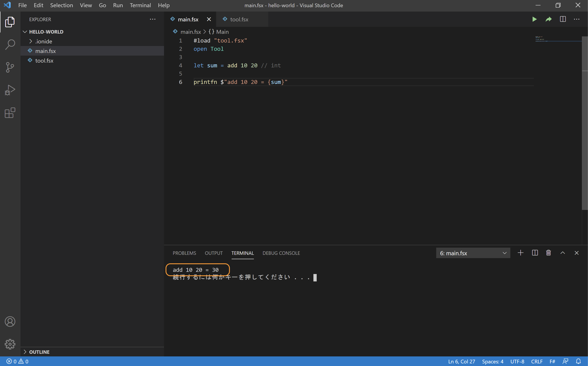Image resolution: width=588 pixels, height=366 pixels.
Task: Open the Search view in activity bar
Action: click(10, 44)
